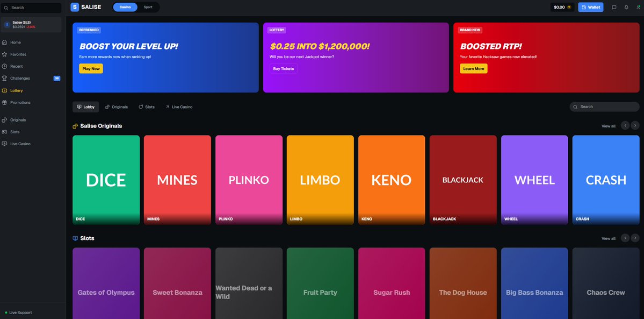Viewport: 644px width, 319px height.
Task: Click the sidebar Live Casino monitor icon
Action: (4, 144)
